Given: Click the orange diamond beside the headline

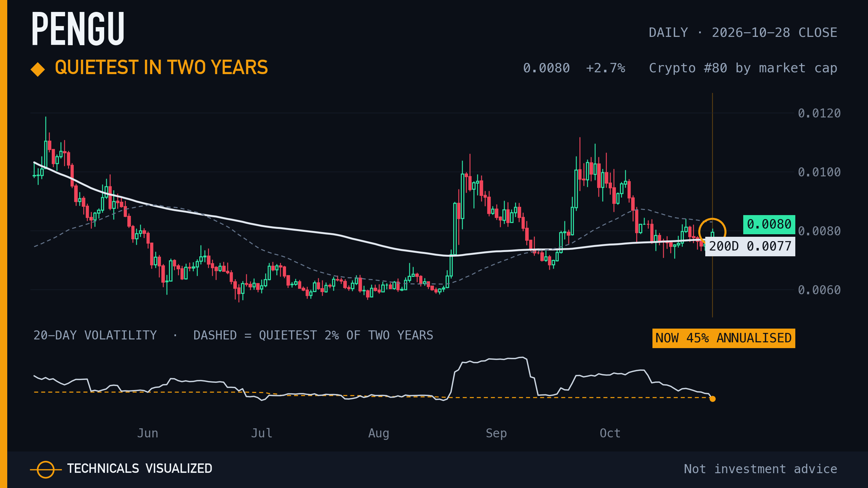Looking at the screenshot, I should (38, 69).
